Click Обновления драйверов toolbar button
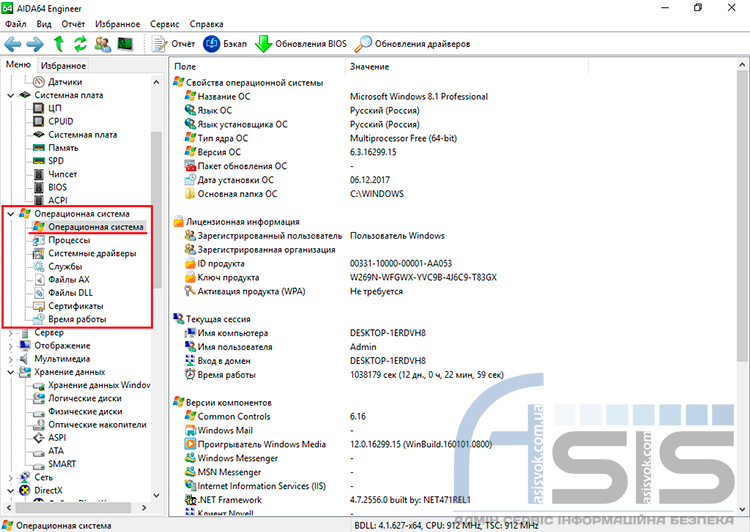Screen dimensions: 750x532 click(412, 44)
